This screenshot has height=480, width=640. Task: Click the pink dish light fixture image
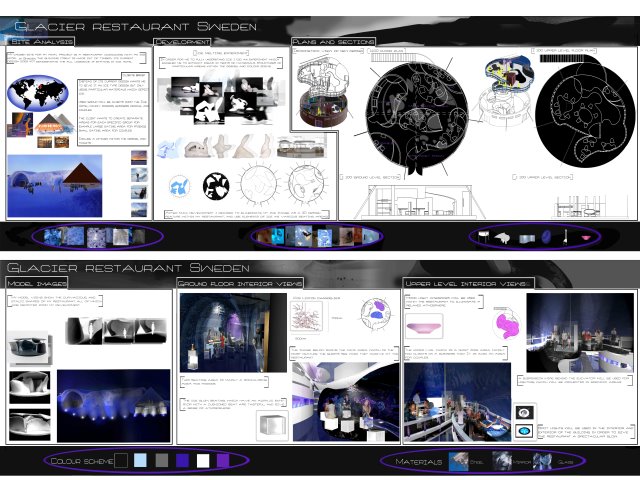click(424, 326)
